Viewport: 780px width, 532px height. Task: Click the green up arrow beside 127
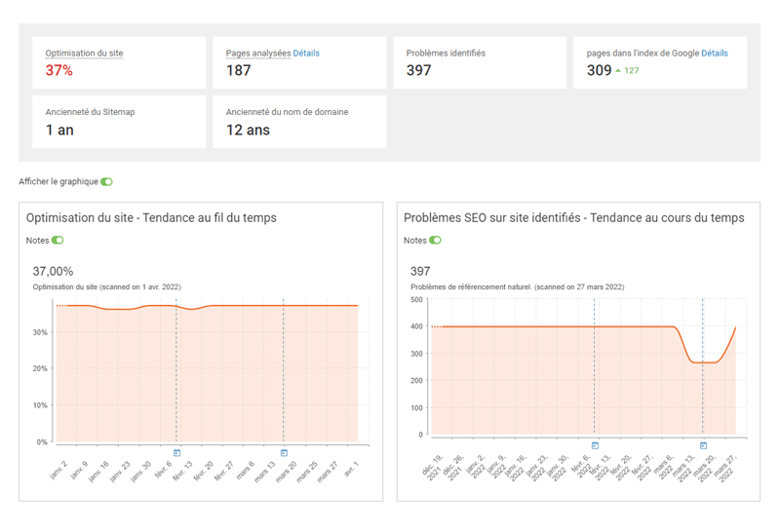[617, 71]
